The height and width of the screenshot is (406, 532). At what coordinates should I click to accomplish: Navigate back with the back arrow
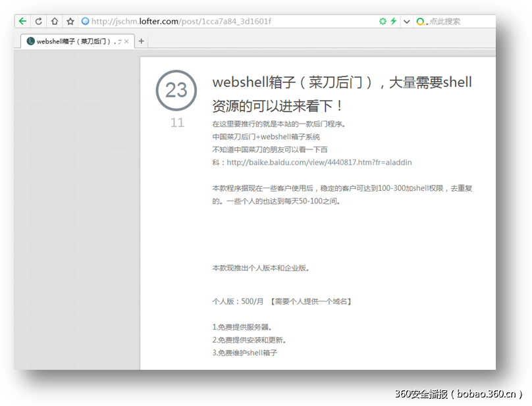pyautogui.click(x=22, y=20)
